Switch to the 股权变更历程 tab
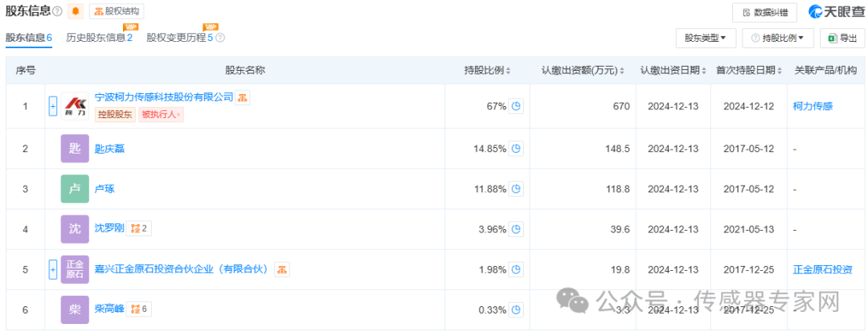Image resolution: width=868 pixels, height=336 pixels. pos(179,38)
